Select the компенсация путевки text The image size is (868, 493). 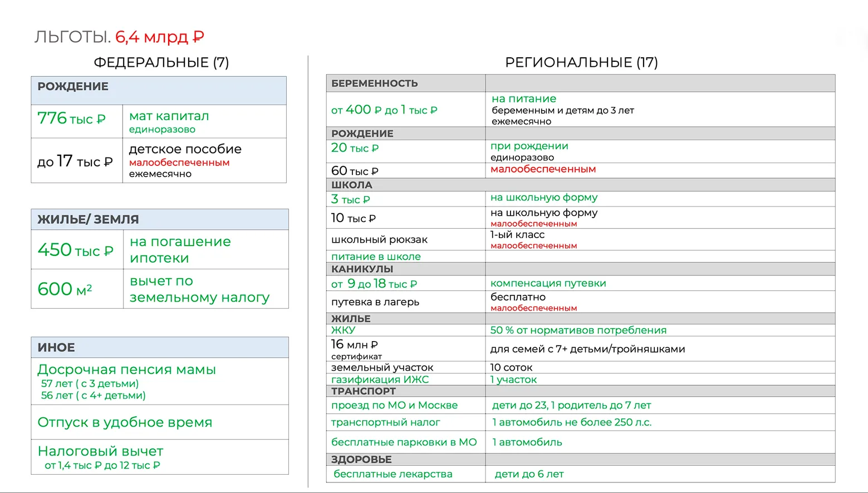click(548, 283)
